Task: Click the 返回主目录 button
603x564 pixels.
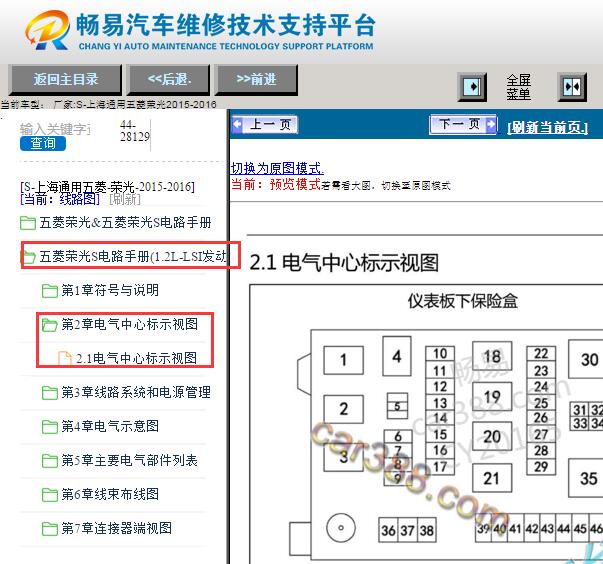Action: [65, 80]
